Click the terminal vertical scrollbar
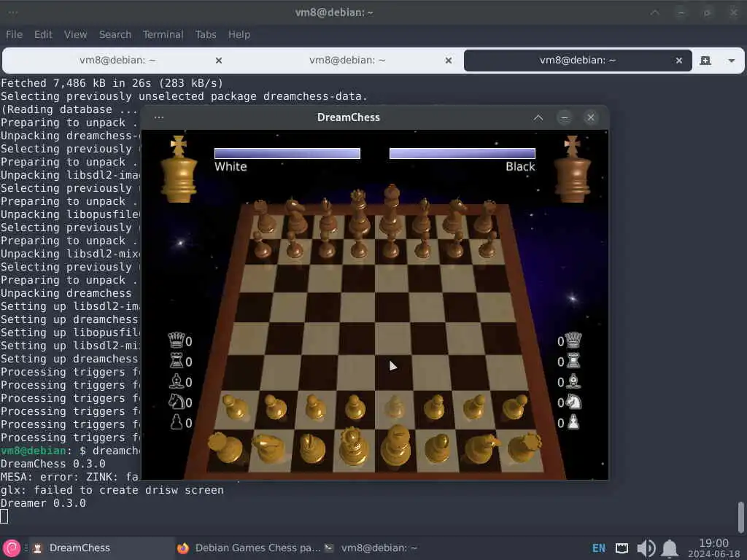 (741, 518)
